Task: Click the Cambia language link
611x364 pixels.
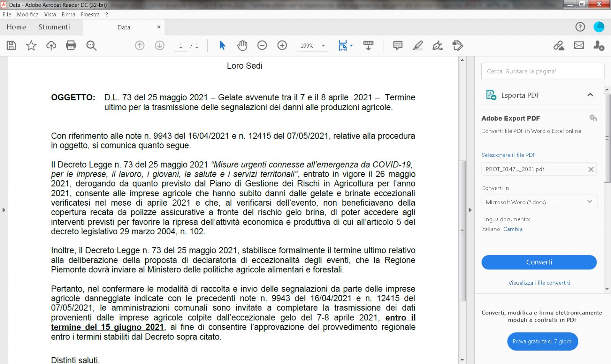Action: (x=513, y=229)
